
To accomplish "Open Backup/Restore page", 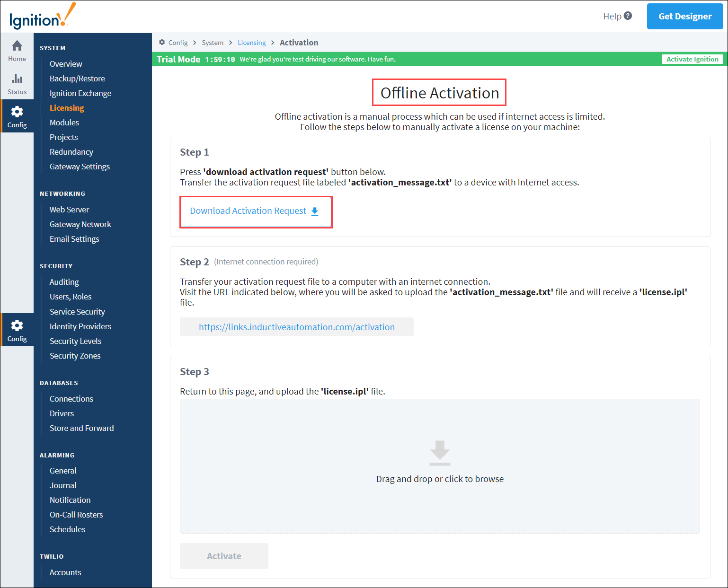I will 77,79.
